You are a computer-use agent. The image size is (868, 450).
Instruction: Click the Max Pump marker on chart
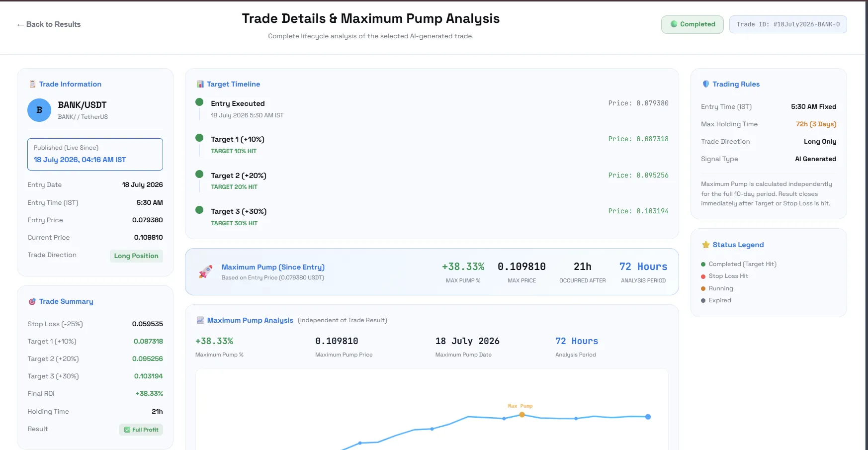[x=522, y=414]
